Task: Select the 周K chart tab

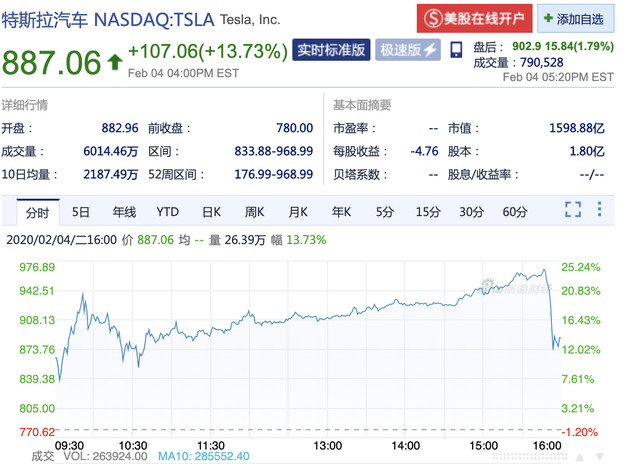Action: coord(254,211)
